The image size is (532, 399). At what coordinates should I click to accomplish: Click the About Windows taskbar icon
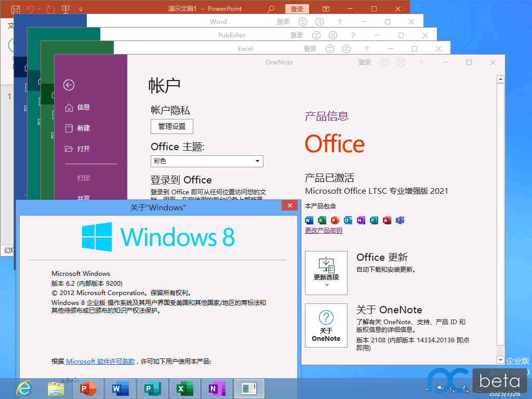249,389
